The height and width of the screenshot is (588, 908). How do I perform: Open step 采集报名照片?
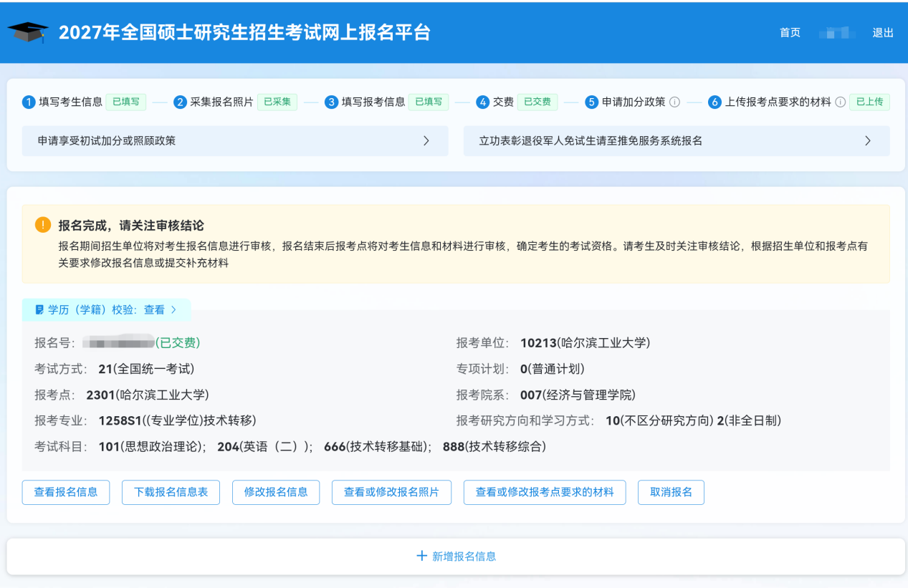(x=221, y=102)
